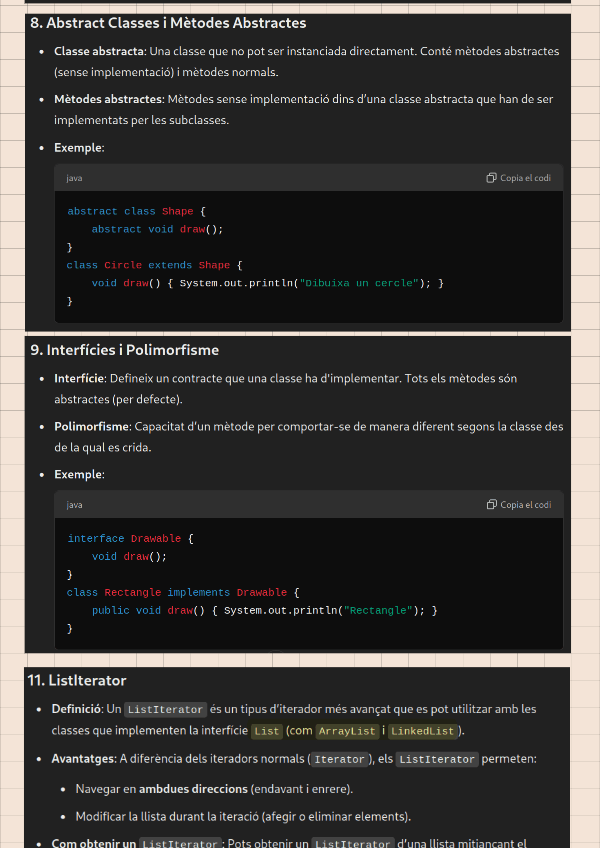600x848 pixels.
Task: Click the 'java' label of the Shape code block
Action: (x=74, y=178)
